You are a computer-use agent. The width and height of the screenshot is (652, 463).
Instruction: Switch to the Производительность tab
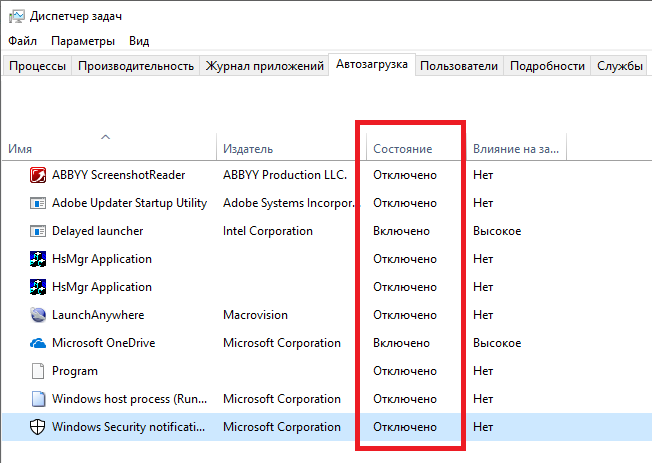136,66
